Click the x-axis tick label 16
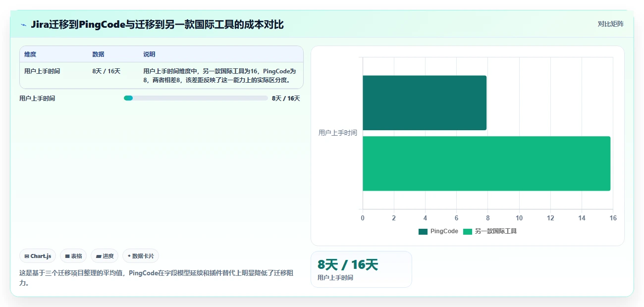The width and height of the screenshot is (644, 307). coord(613,218)
